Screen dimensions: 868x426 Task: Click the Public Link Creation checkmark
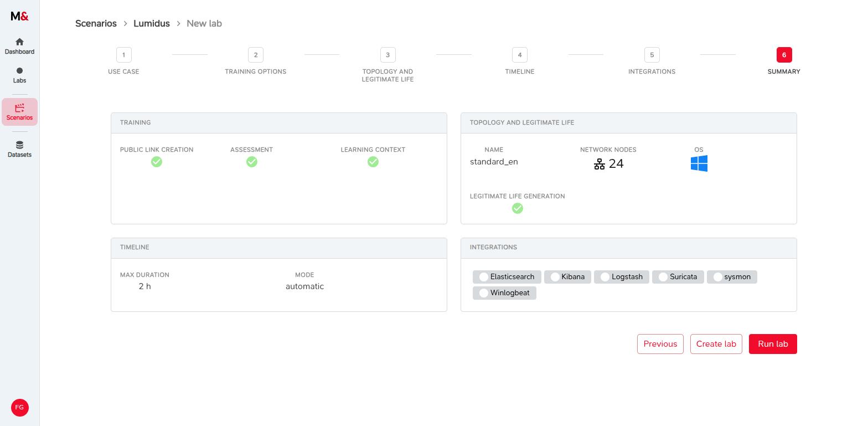pyautogui.click(x=157, y=162)
